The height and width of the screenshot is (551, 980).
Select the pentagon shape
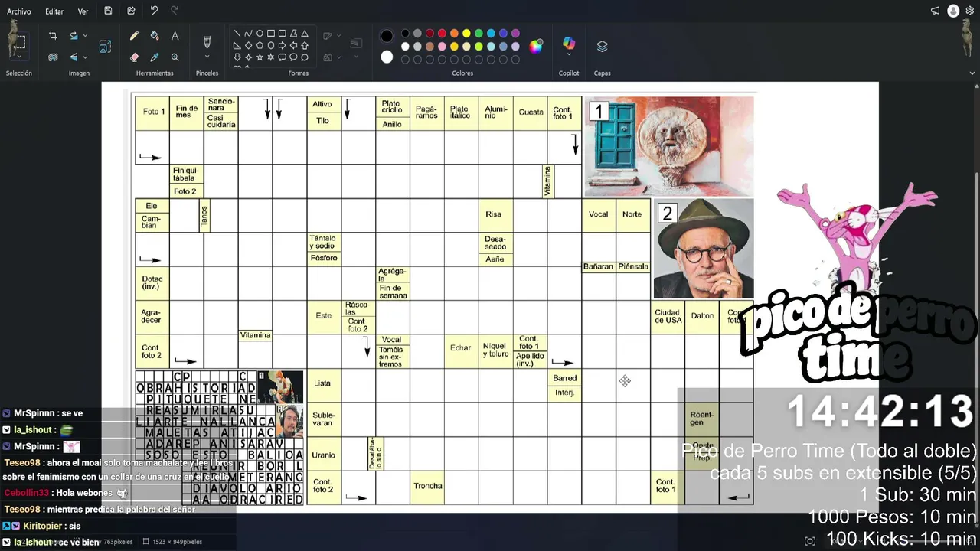[x=260, y=45]
